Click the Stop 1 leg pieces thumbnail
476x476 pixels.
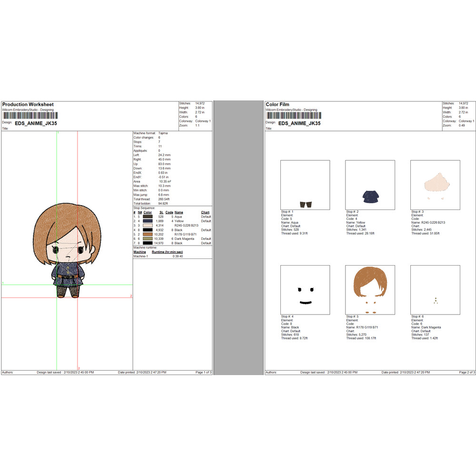coord(305,185)
